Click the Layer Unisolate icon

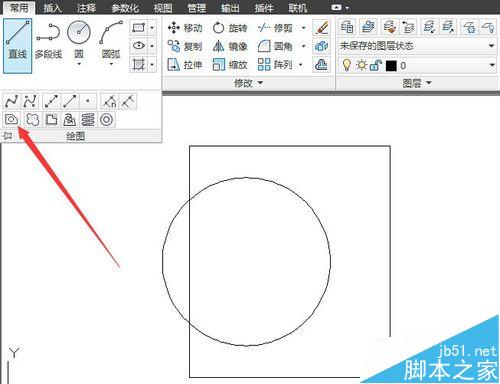coord(449,27)
